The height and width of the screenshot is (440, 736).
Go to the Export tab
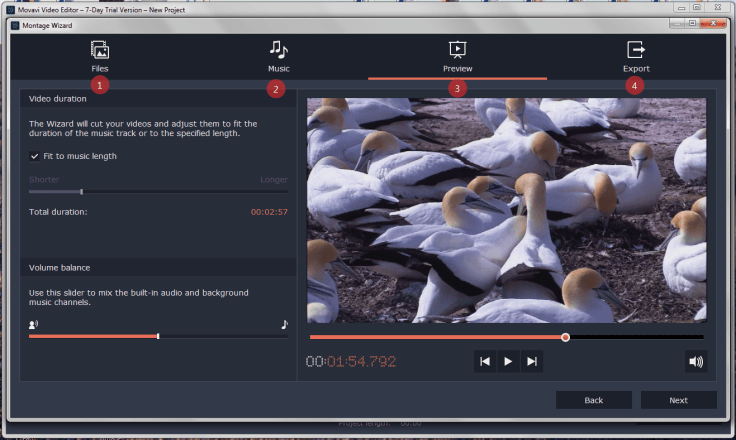point(636,68)
